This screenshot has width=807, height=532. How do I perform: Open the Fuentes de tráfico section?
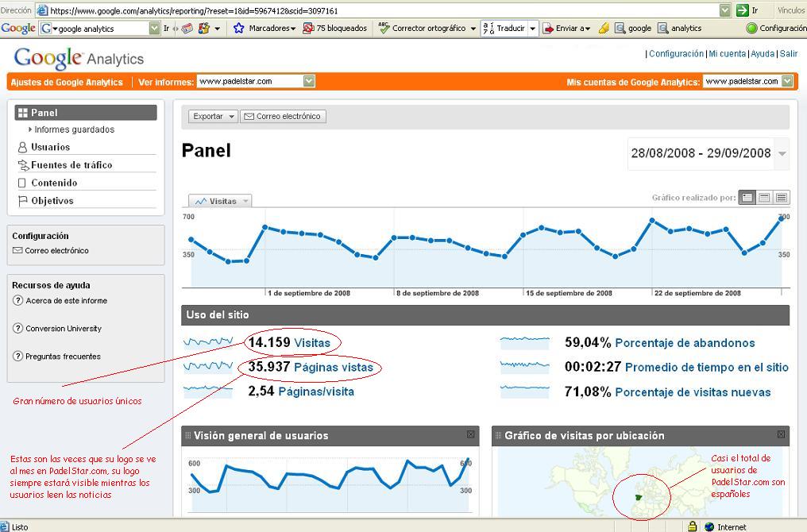[x=71, y=165]
